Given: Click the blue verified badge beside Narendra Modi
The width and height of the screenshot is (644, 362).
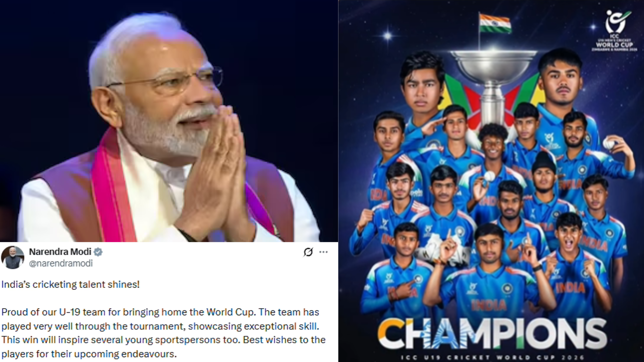Looking at the screenshot, I should 98,252.
